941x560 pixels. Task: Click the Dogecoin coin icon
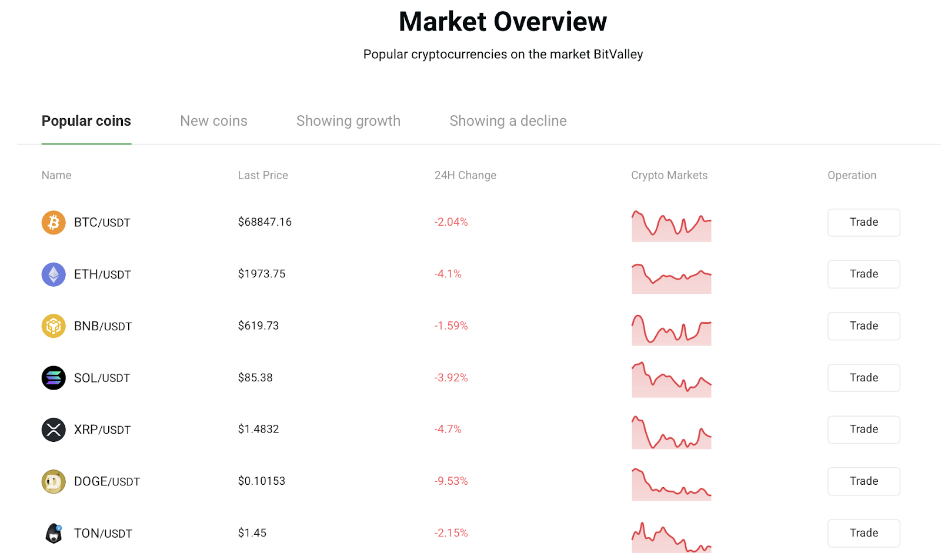click(54, 481)
